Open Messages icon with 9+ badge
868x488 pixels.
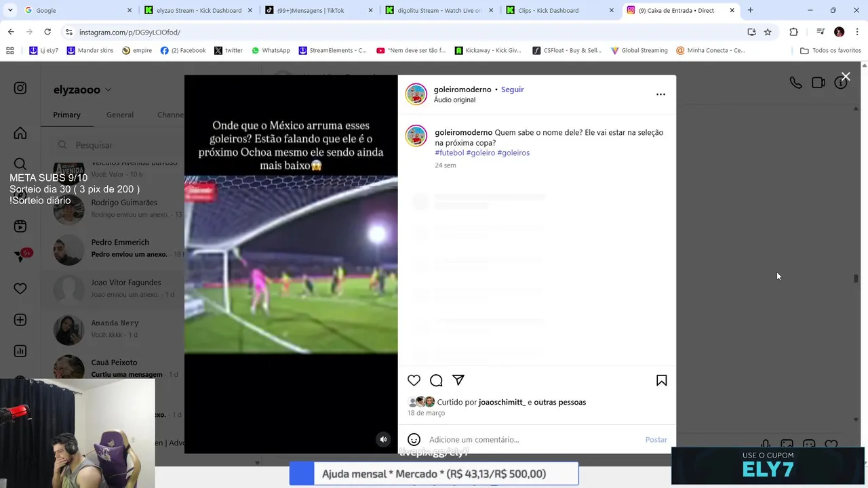[x=22, y=256]
